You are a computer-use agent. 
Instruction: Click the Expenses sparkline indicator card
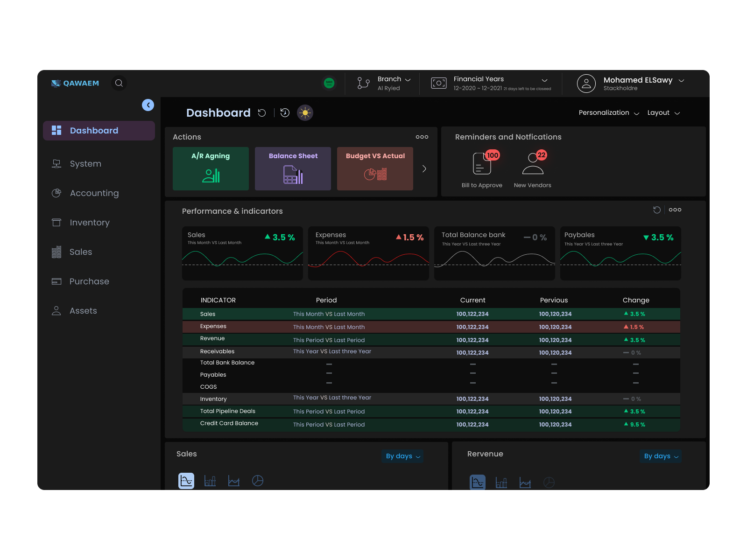(368, 253)
